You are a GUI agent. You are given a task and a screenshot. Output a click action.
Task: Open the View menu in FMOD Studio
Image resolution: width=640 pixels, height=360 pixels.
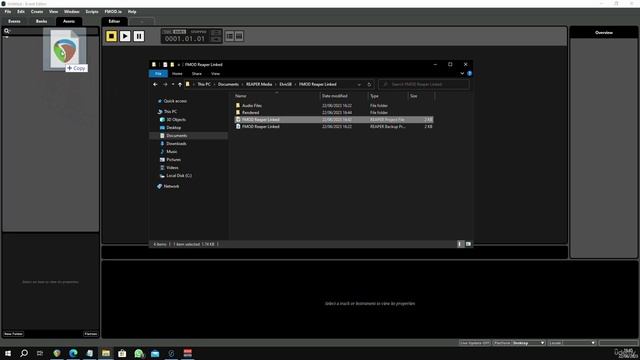(x=53, y=12)
